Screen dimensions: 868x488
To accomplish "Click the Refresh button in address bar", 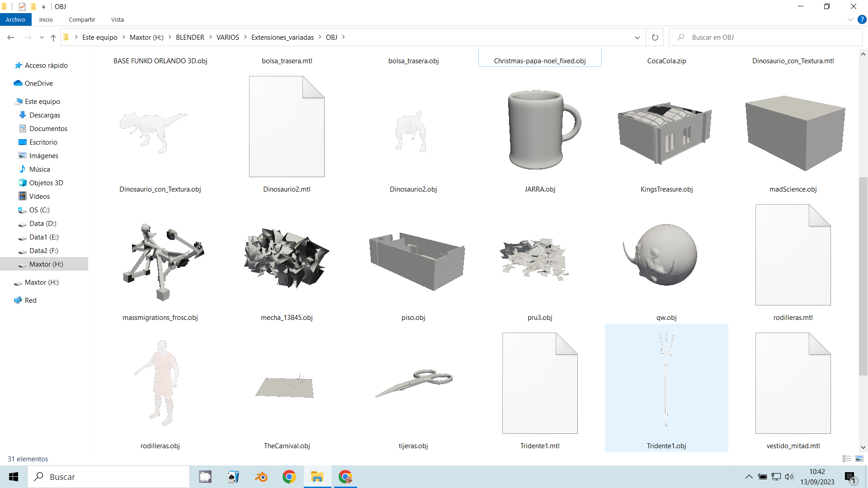I will click(655, 38).
